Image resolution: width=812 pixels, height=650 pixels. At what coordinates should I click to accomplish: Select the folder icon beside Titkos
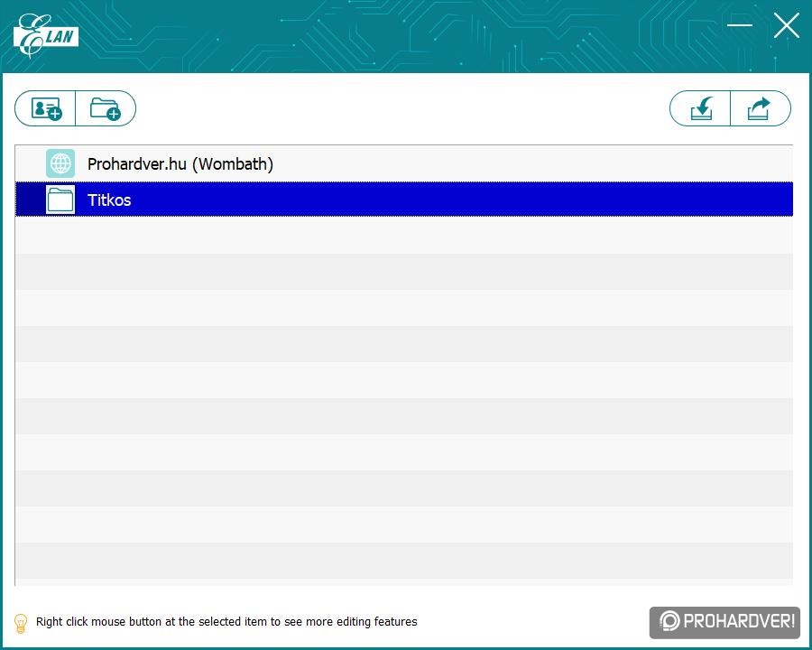click(x=60, y=200)
